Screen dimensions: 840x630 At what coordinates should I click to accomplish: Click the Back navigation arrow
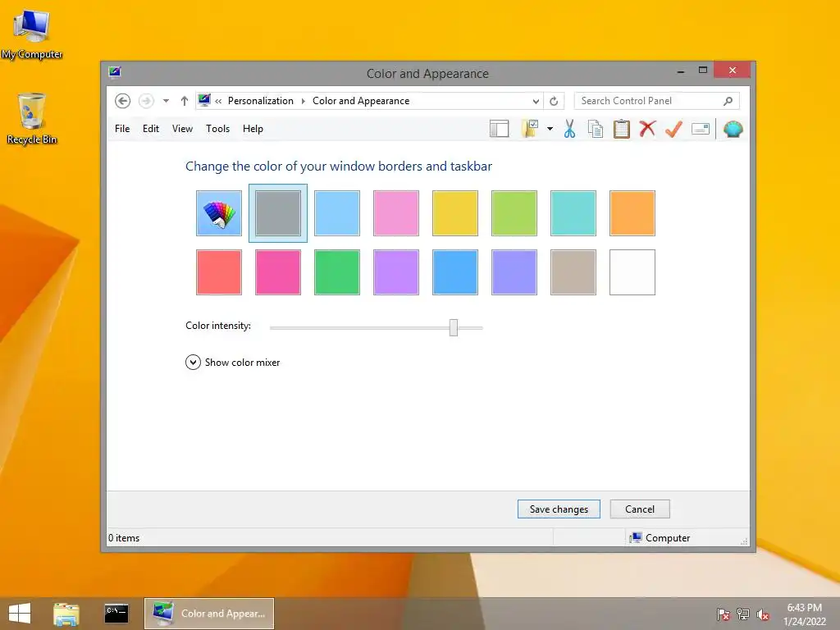(x=123, y=101)
